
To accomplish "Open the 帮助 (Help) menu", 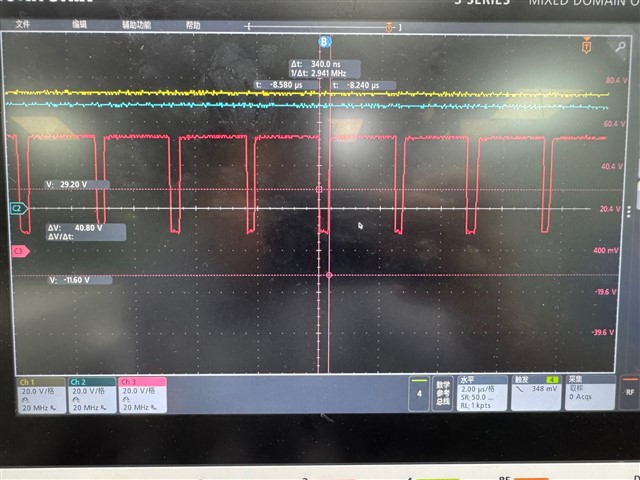I will tap(193, 25).
